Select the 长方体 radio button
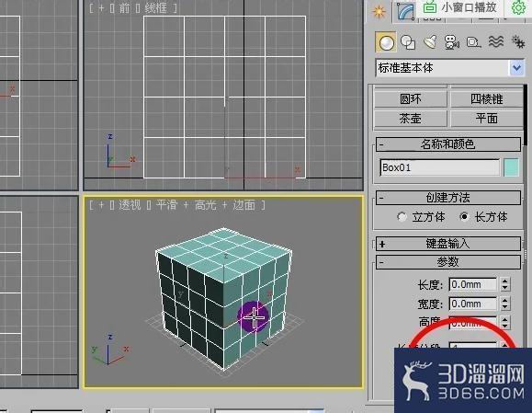532x413 pixels. 464,217
